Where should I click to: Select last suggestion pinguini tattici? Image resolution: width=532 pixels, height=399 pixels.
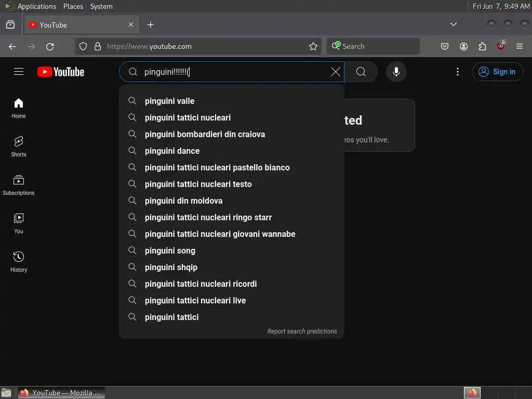(232, 317)
